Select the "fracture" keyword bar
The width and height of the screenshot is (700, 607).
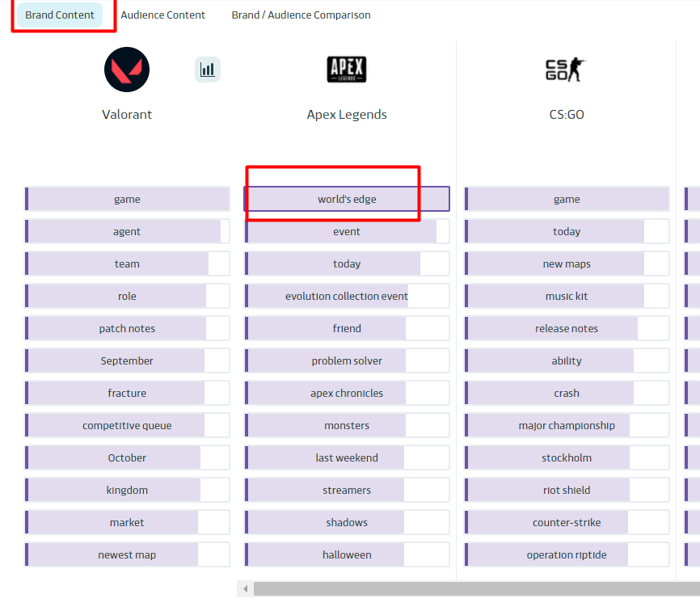click(x=127, y=393)
